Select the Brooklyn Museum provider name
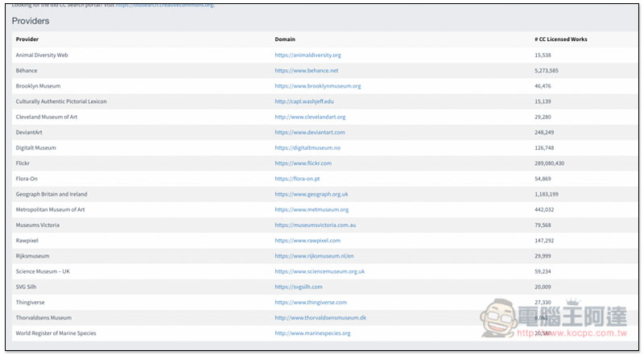The image size is (644, 355). pos(38,86)
